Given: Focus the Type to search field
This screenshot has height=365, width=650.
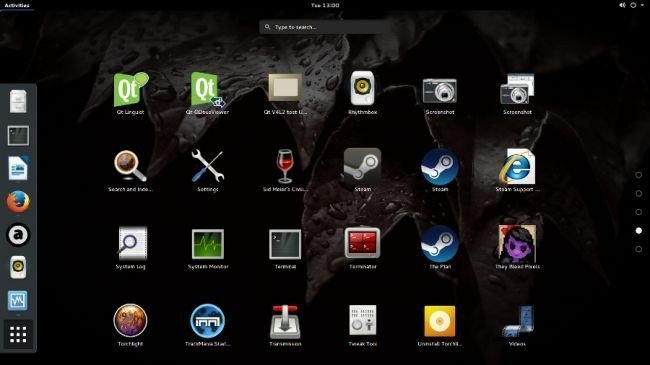Looking at the screenshot, I should 325,27.
